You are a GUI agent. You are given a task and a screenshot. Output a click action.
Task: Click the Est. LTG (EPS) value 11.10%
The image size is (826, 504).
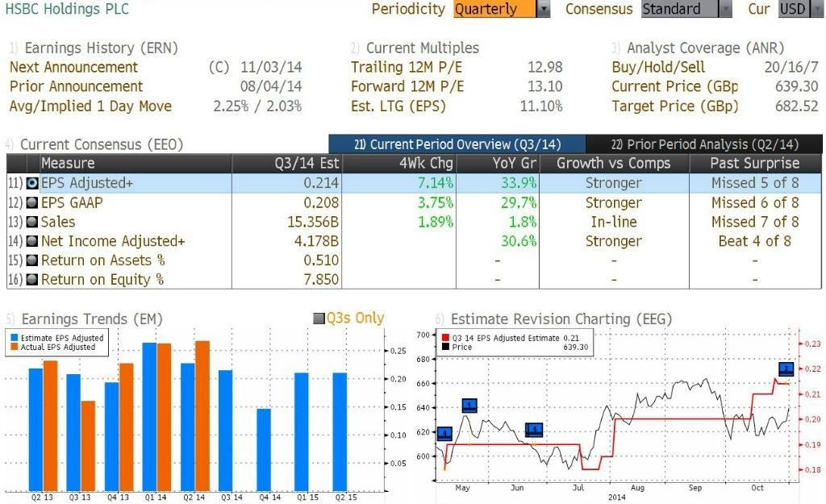[x=541, y=106]
